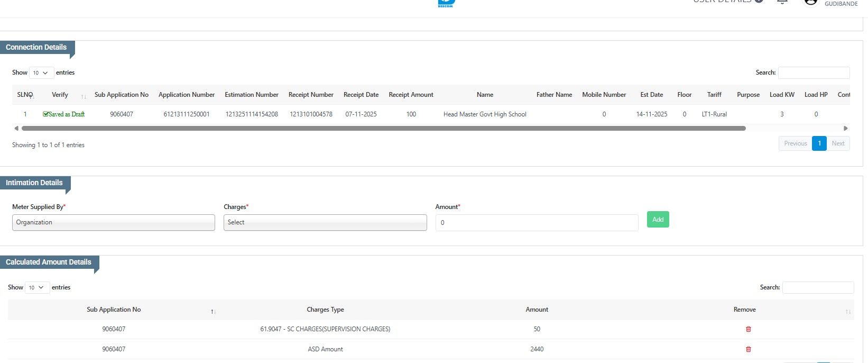Click the Previous pagination button
868x363 pixels.
(x=795, y=143)
